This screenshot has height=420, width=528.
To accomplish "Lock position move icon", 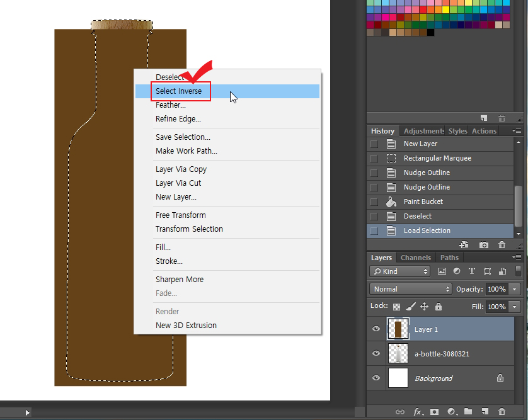I will (x=424, y=307).
